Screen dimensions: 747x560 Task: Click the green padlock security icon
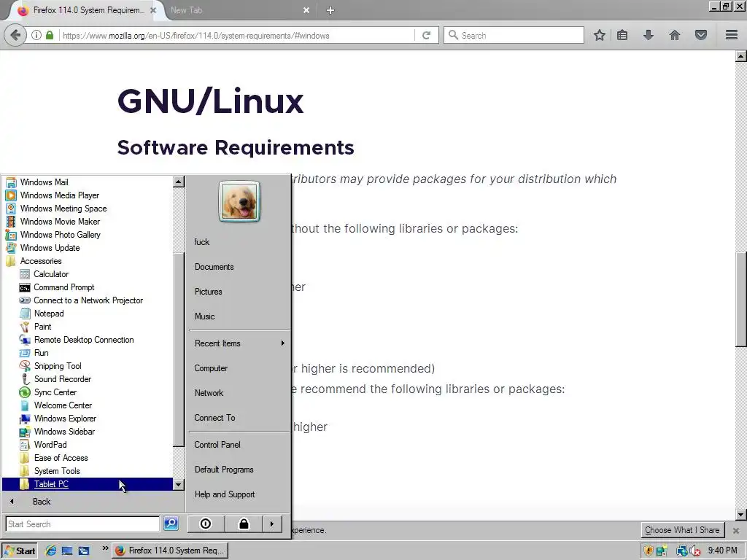point(50,35)
